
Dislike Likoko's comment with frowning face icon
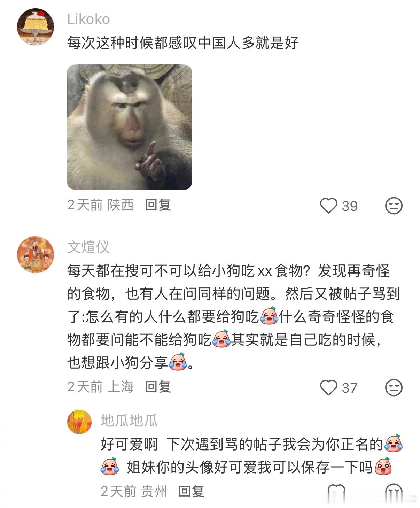point(394,206)
